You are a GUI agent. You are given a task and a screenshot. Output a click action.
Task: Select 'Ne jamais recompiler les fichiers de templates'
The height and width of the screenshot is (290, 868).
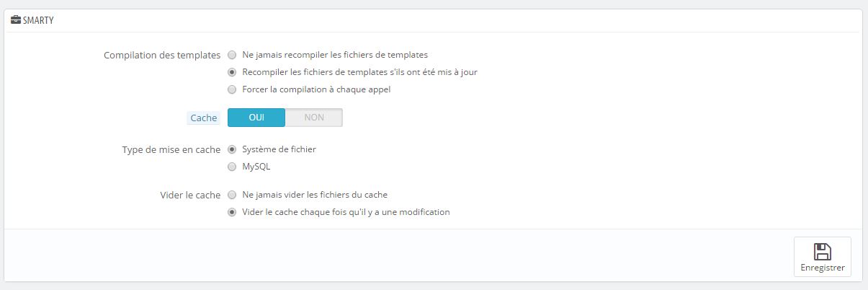coord(232,54)
